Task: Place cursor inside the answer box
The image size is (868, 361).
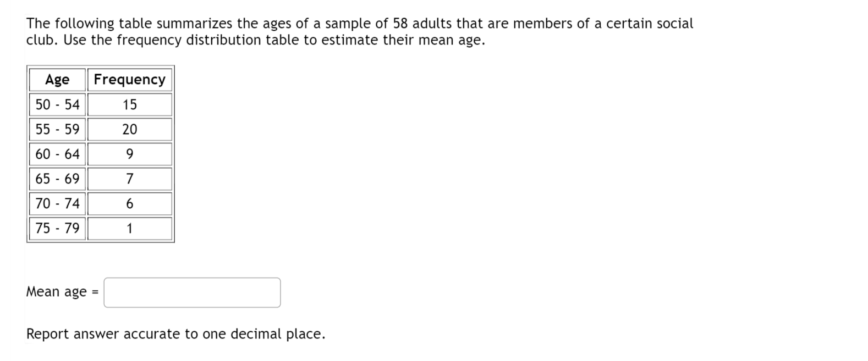Action: click(x=191, y=292)
